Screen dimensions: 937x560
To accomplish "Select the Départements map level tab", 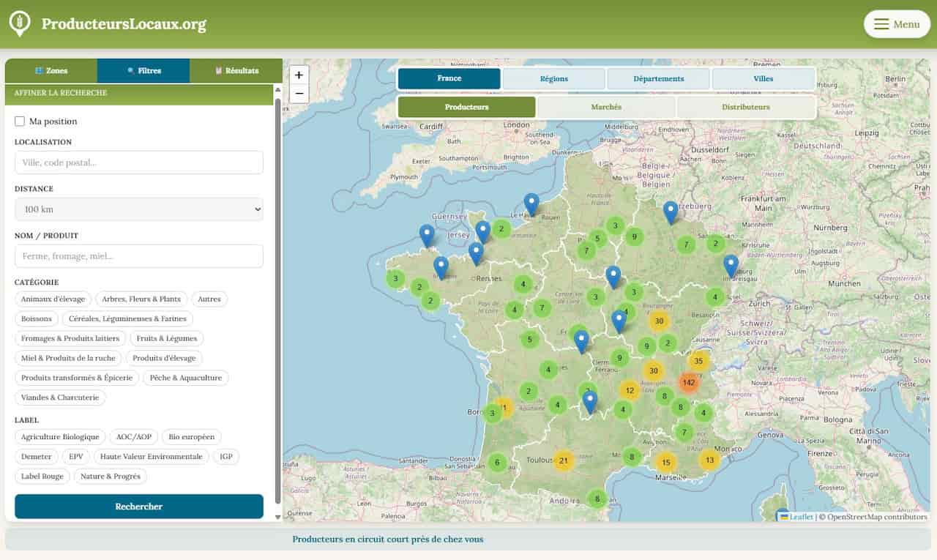I will click(659, 78).
